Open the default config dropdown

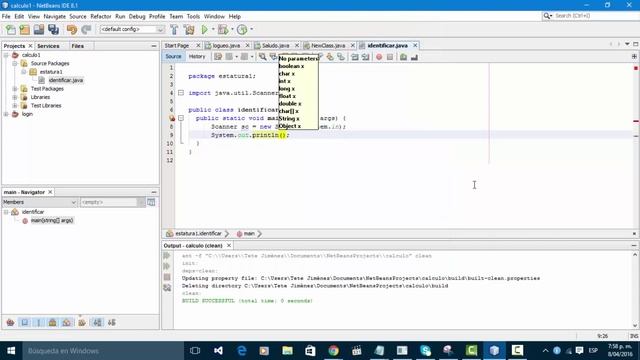coord(132,29)
